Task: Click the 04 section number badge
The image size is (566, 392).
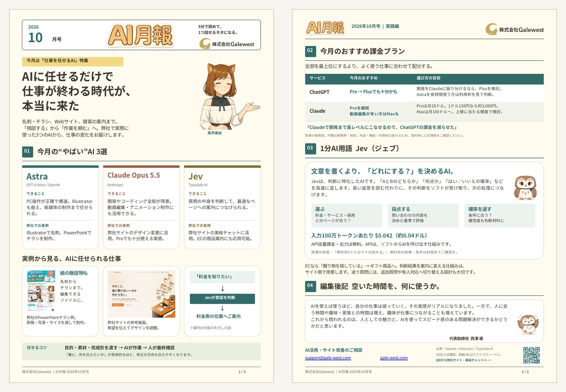Action: 310,286
